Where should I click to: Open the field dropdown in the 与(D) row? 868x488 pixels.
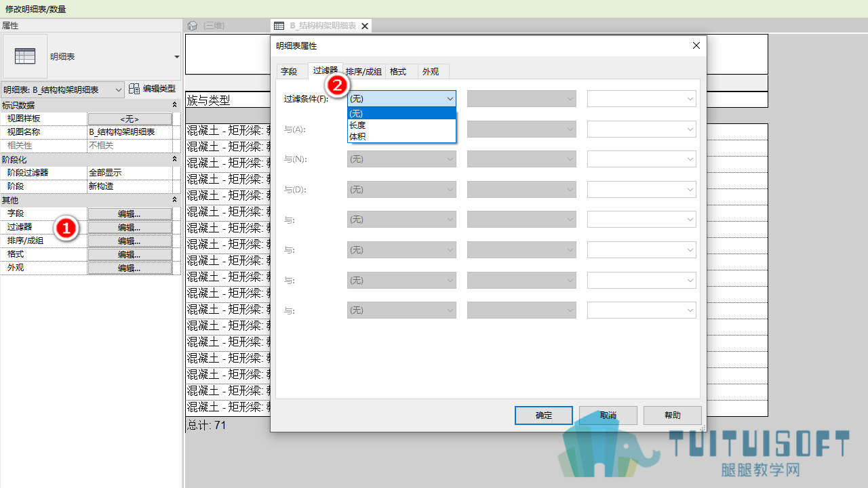[401, 190]
